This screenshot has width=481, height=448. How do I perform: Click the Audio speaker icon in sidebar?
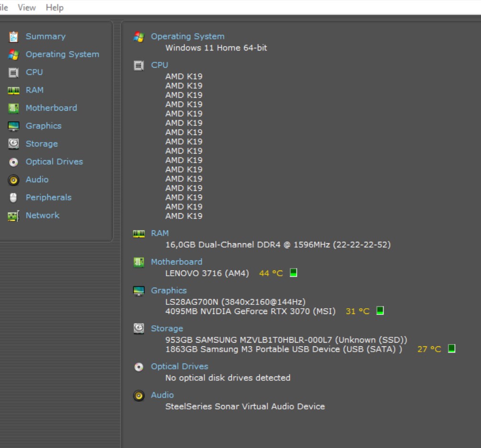click(x=13, y=180)
